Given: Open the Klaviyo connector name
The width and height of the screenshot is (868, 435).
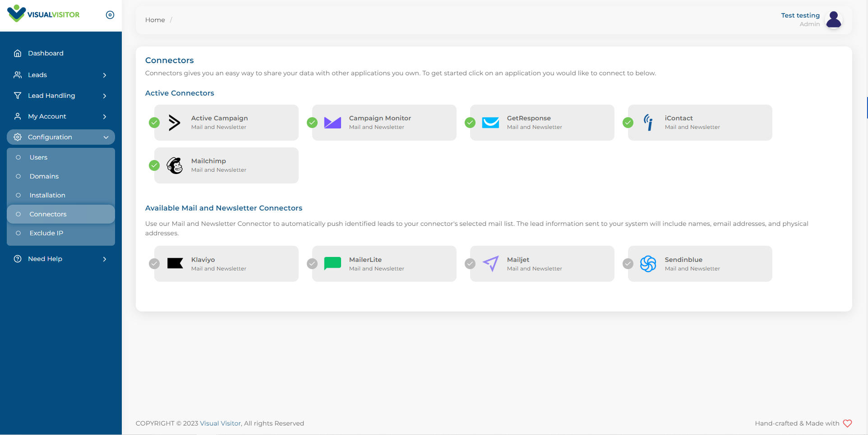Looking at the screenshot, I should tap(203, 260).
